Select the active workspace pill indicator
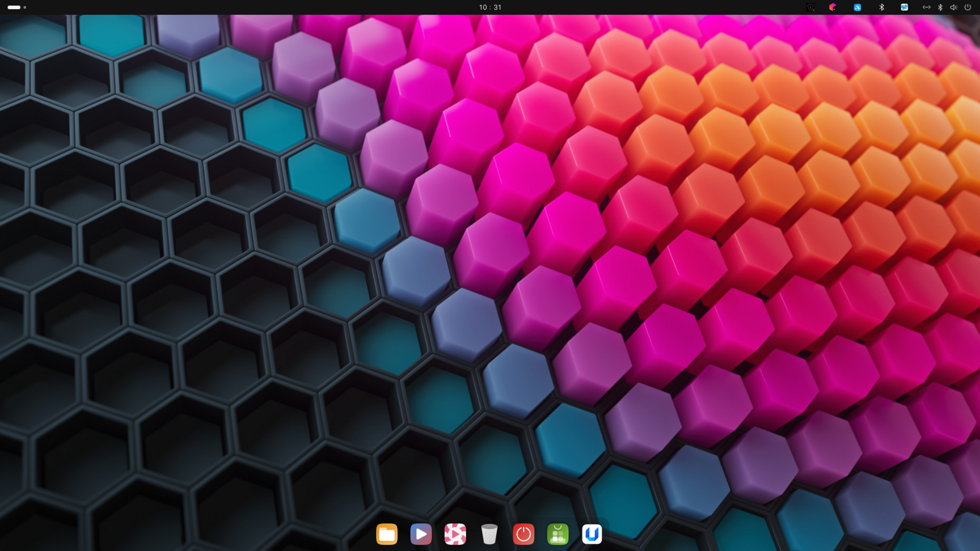This screenshot has width=980, height=551. [14, 7]
